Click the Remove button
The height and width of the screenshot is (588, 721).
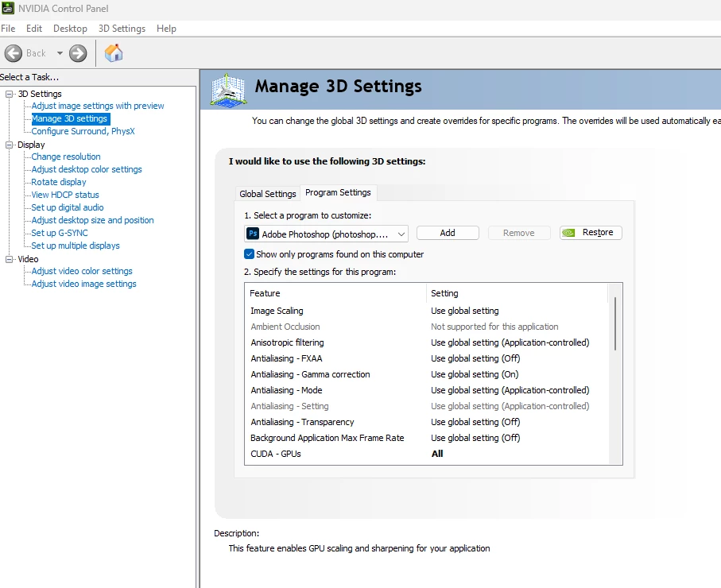(519, 233)
